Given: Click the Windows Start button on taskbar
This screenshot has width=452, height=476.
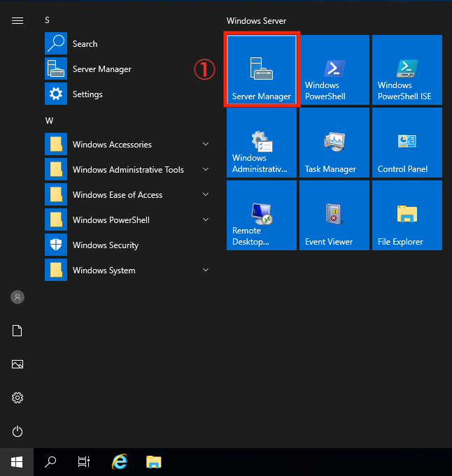Looking at the screenshot, I should coord(17,462).
